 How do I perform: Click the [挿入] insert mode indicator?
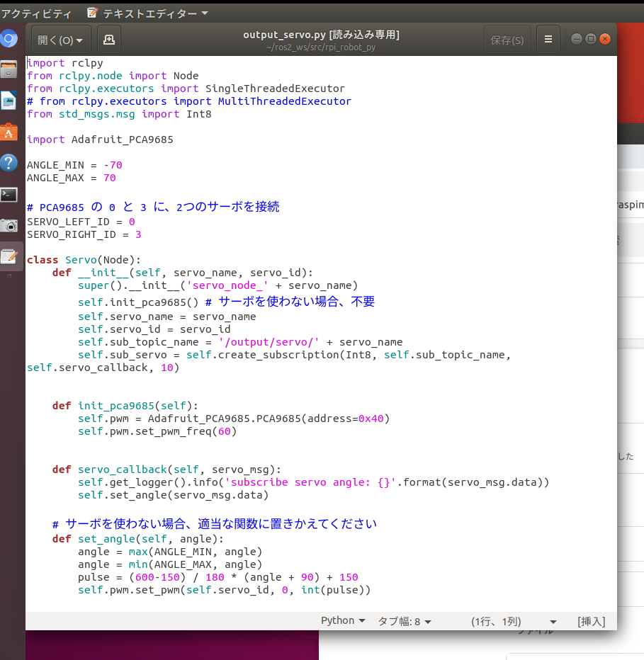coord(592,621)
